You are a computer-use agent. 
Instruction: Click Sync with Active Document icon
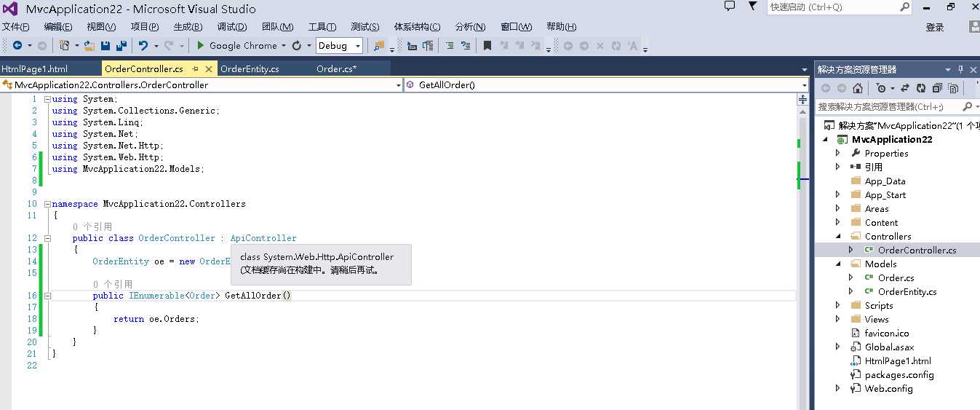coord(905,88)
